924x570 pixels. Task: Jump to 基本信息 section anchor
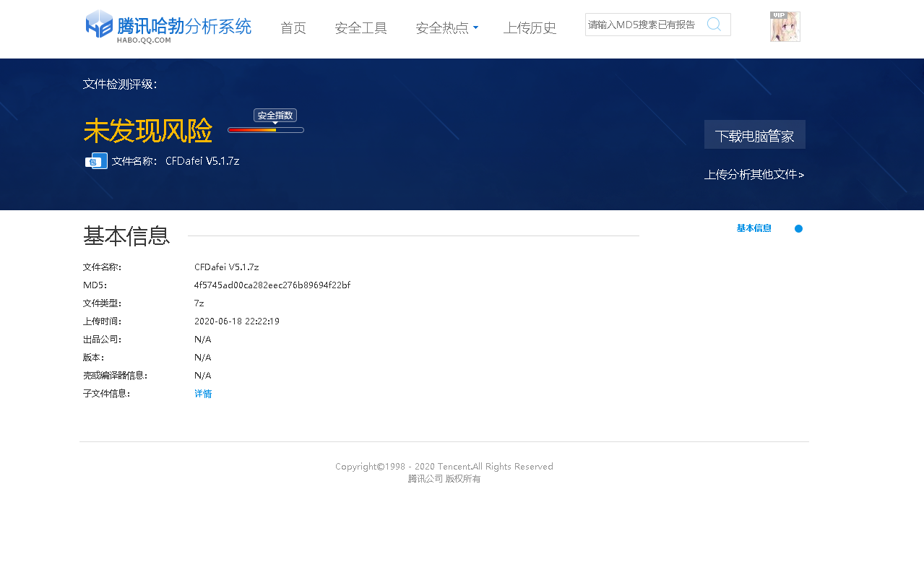coord(754,228)
